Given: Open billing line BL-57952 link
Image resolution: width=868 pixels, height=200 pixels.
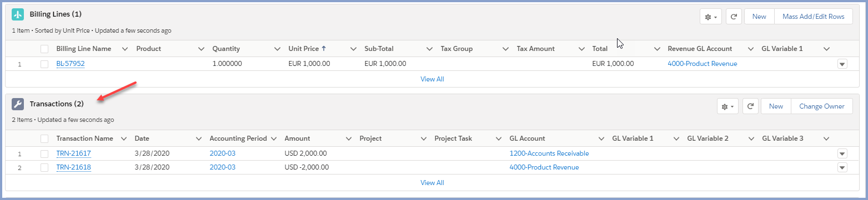Looking at the screenshot, I should coord(71,64).
